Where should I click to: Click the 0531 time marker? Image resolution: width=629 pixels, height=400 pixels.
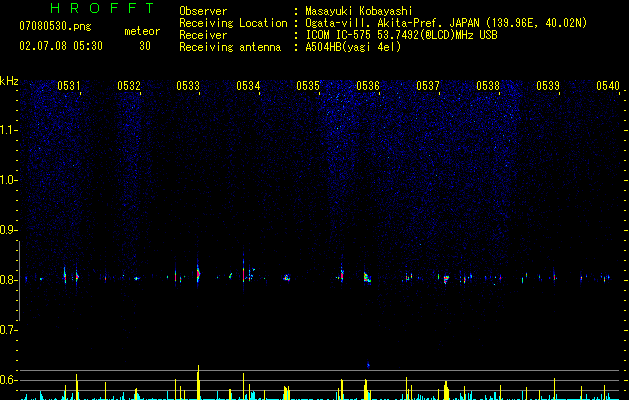tap(68, 85)
